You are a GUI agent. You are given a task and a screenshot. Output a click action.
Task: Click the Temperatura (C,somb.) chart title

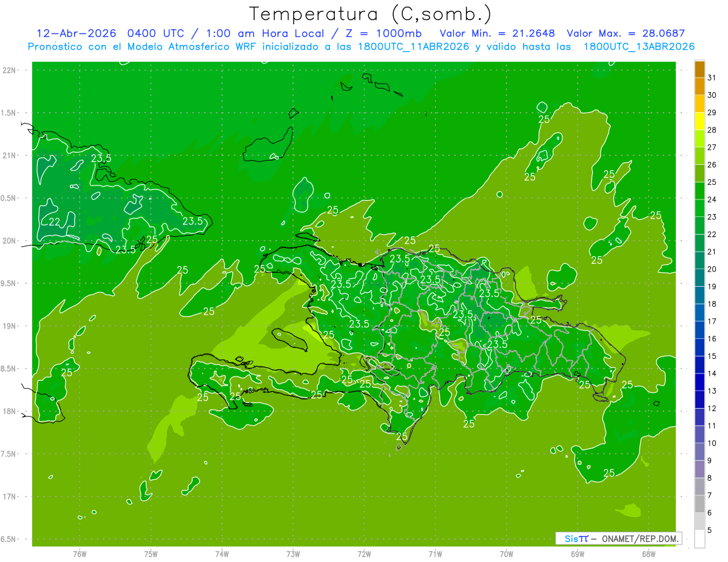click(x=371, y=14)
